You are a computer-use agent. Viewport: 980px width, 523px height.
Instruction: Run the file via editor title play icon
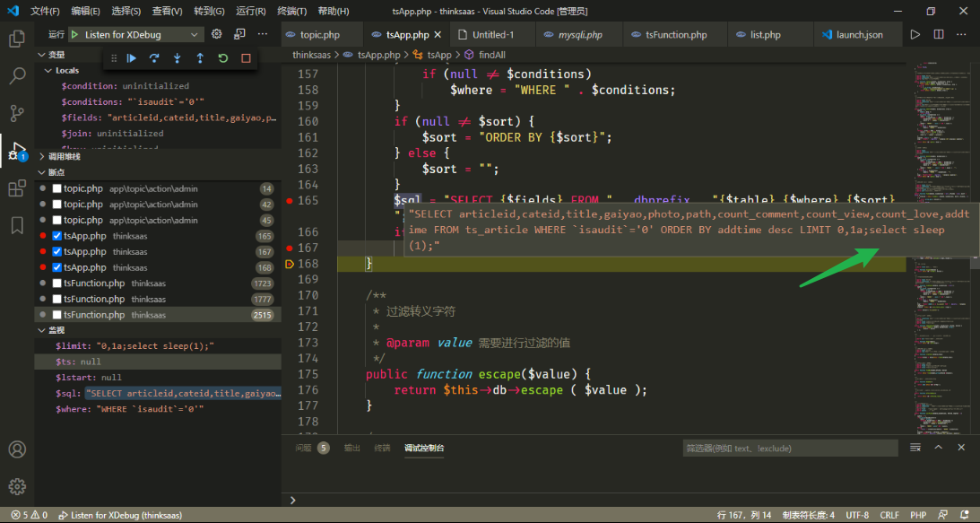[915, 34]
